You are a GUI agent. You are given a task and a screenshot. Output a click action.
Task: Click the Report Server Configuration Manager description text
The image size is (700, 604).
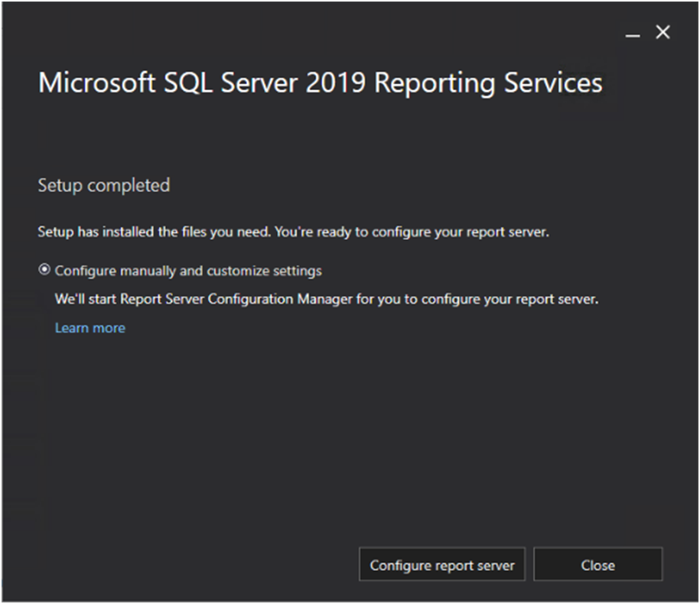click(326, 299)
